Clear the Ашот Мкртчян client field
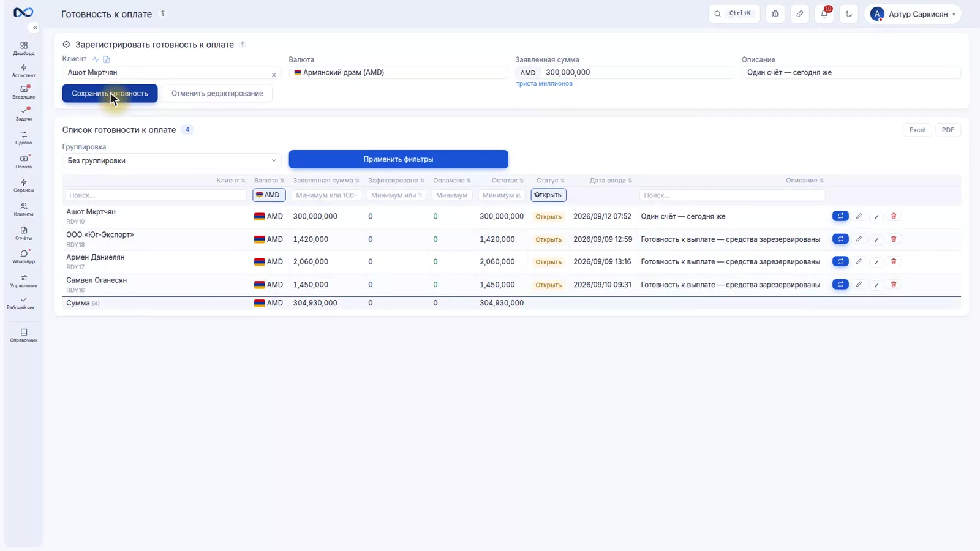The image size is (980, 551). 274,75
